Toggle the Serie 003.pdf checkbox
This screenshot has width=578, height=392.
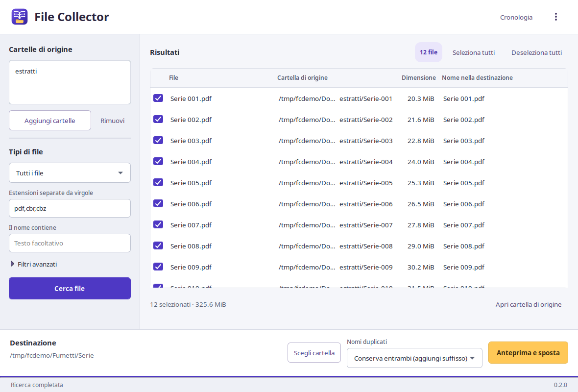click(158, 140)
